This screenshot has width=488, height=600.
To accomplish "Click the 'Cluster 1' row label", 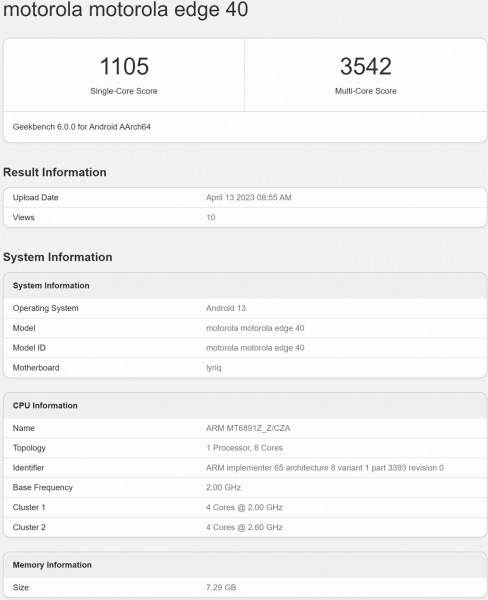I will [x=29, y=507].
